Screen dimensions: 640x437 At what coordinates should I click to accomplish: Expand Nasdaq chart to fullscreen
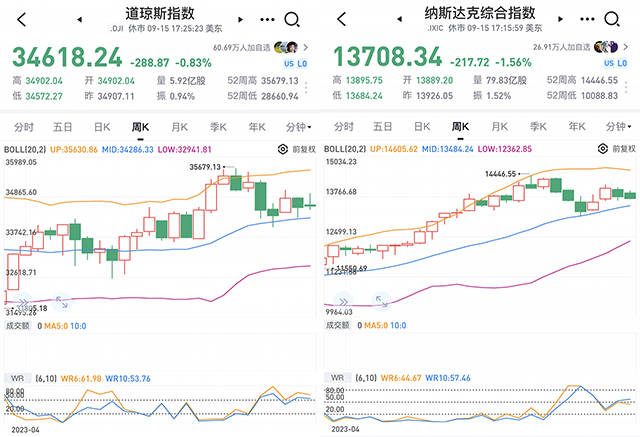click(382, 302)
